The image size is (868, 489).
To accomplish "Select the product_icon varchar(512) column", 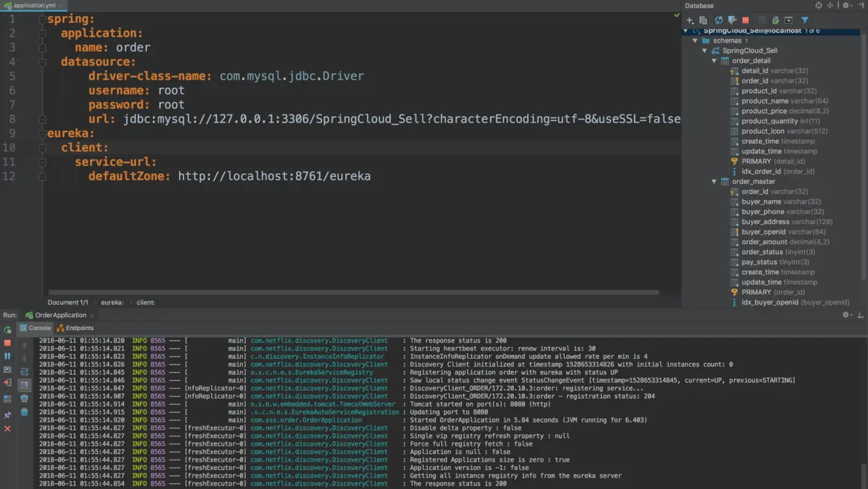I will [778, 131].
